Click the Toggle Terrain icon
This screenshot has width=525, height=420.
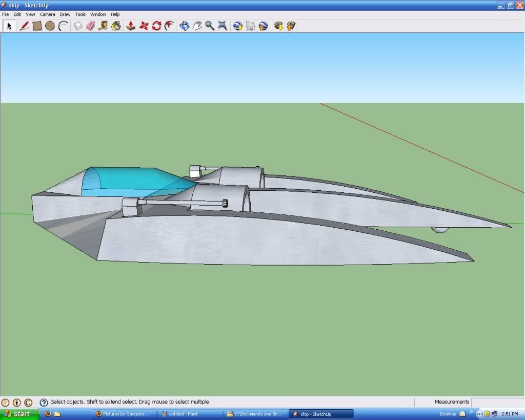pyautogui.click(x=250, y=26)
